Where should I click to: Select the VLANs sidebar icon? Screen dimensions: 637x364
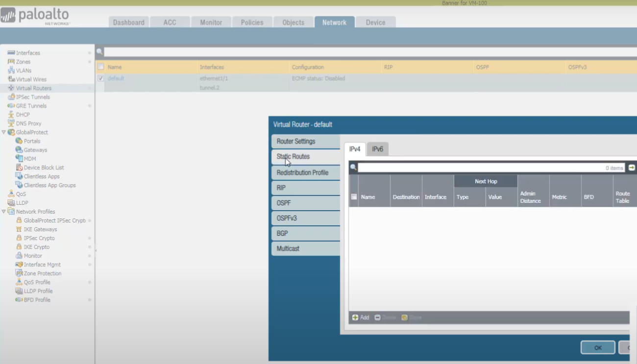[11, 71]
